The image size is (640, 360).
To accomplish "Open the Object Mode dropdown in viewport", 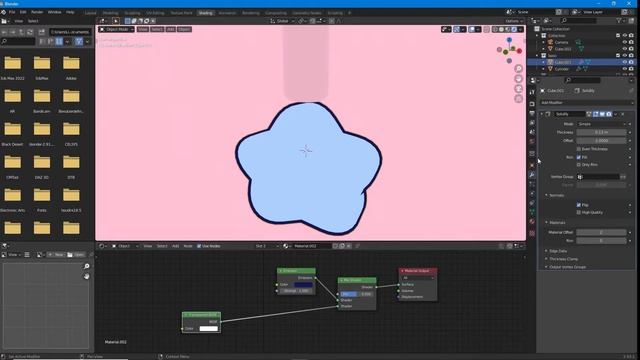I will pos(116,29).
